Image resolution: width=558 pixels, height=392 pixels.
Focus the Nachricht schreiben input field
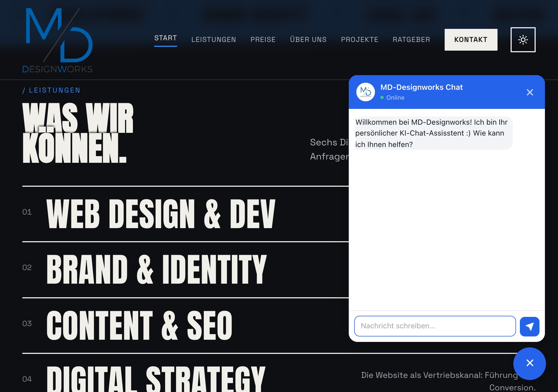click(x=435, y=326)
